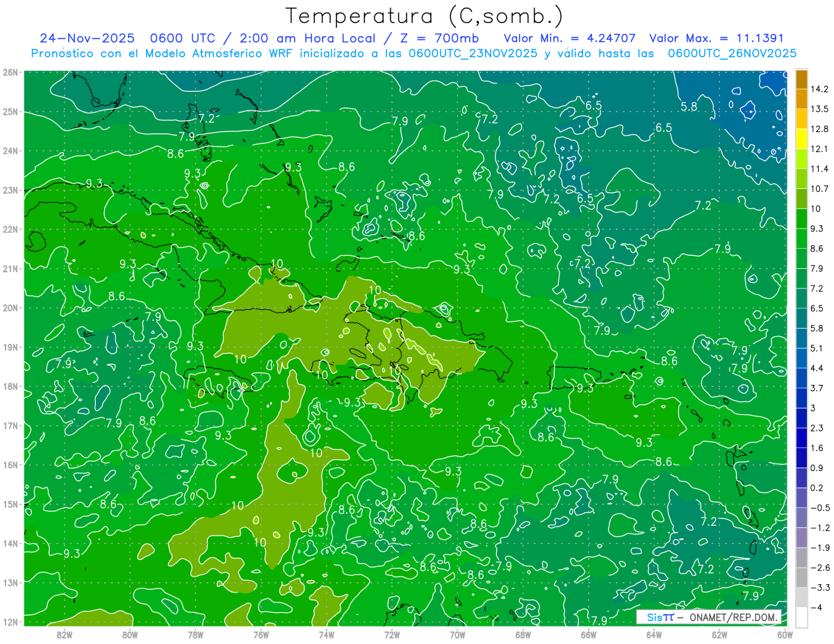
Task: Click the -1.9 value on the colorbar
Action: (x=819, y=547)
